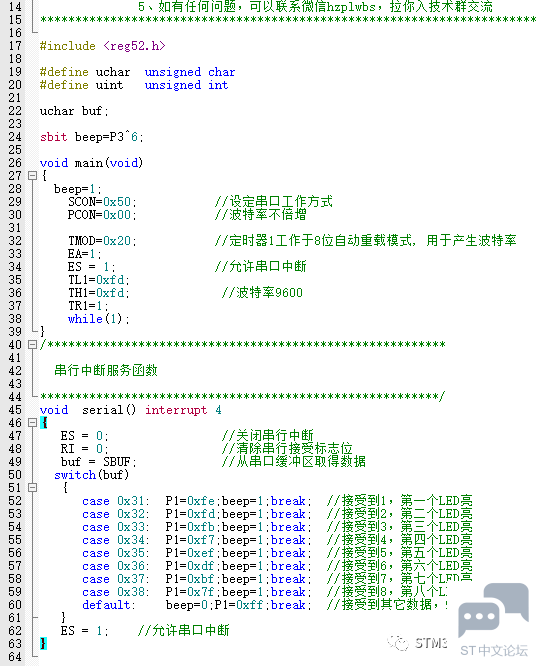Click 'void serial() interrupt 4' line
The width and height of the screenshot is (537, 666).
(130, 410)
